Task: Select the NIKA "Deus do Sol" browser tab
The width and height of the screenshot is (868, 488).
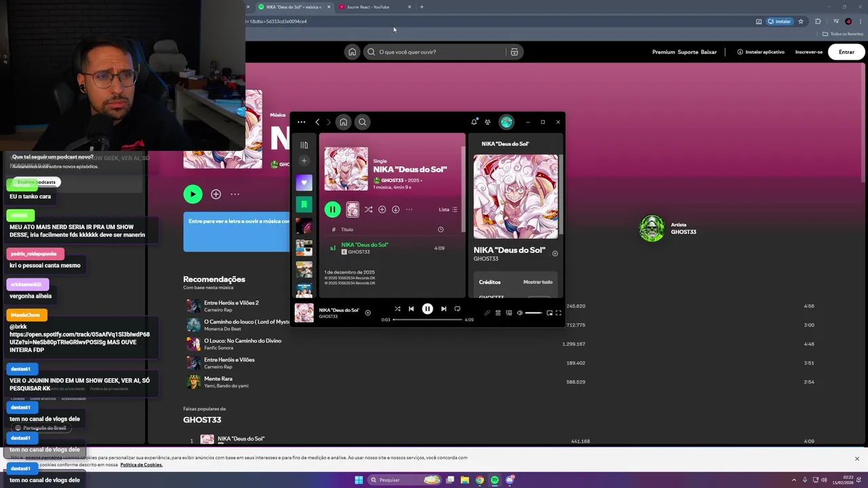Action: point(294,7)
